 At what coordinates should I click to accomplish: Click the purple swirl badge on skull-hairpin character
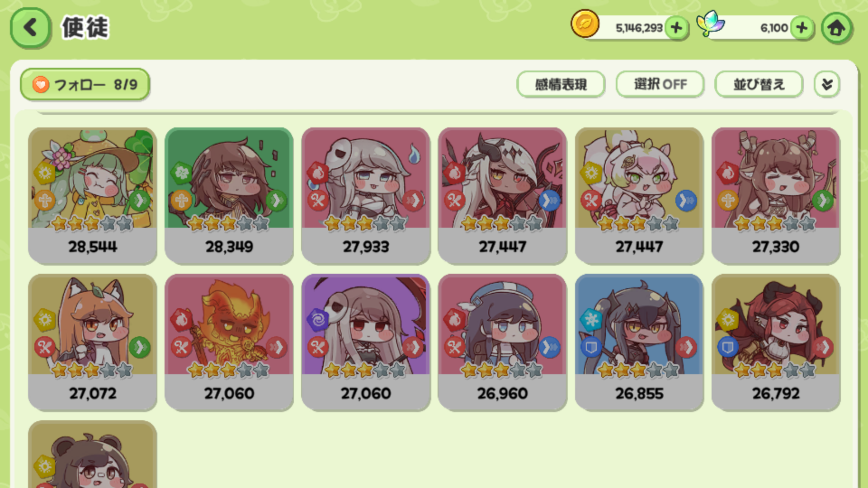click(x=318, y=320)
